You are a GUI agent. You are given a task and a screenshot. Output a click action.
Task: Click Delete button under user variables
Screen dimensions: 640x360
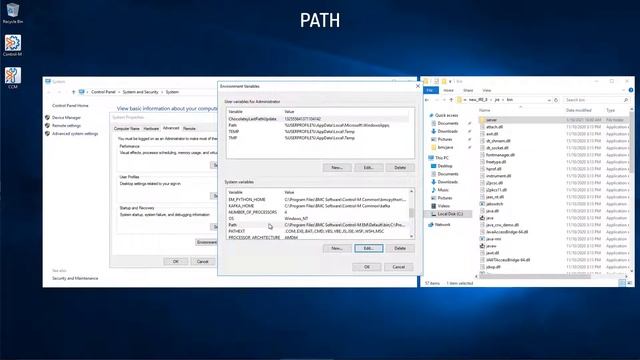(x=400, y=168)
